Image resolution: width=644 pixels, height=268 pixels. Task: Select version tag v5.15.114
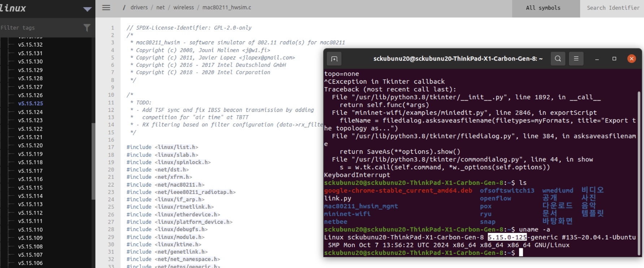pyautogui.click(x=30, y=196)
